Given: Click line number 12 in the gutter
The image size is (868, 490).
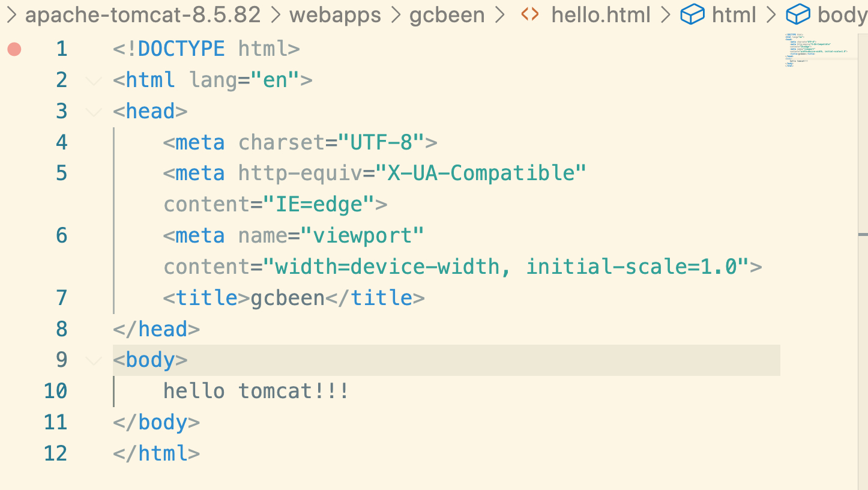Looking at the screenshot, I should click(x=56, y=453).
